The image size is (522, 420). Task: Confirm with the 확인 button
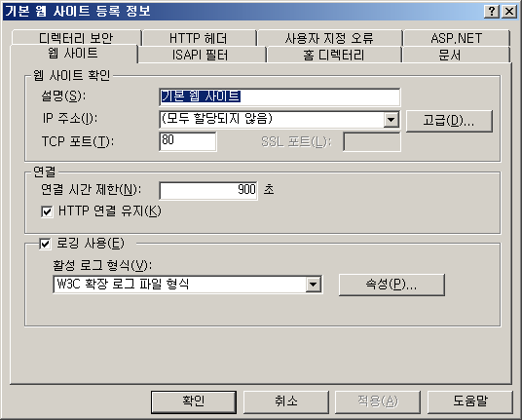tap(194, 402)
